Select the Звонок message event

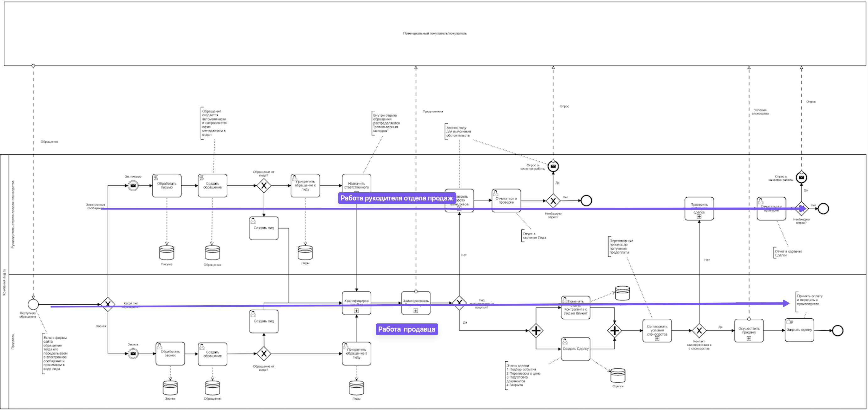(133, 354)
